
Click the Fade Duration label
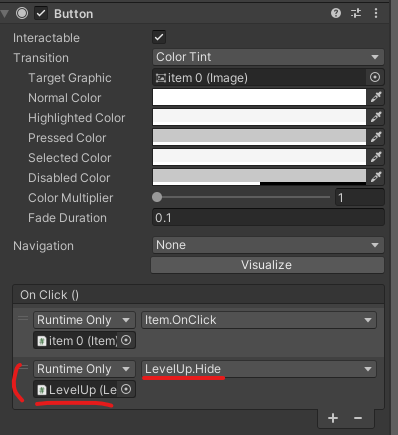67,218
